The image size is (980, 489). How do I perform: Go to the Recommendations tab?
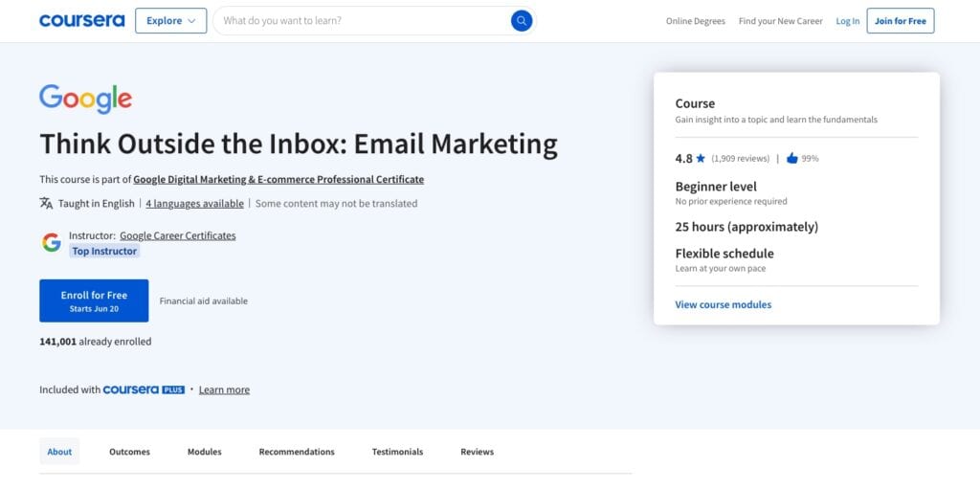tap(297, 452)
